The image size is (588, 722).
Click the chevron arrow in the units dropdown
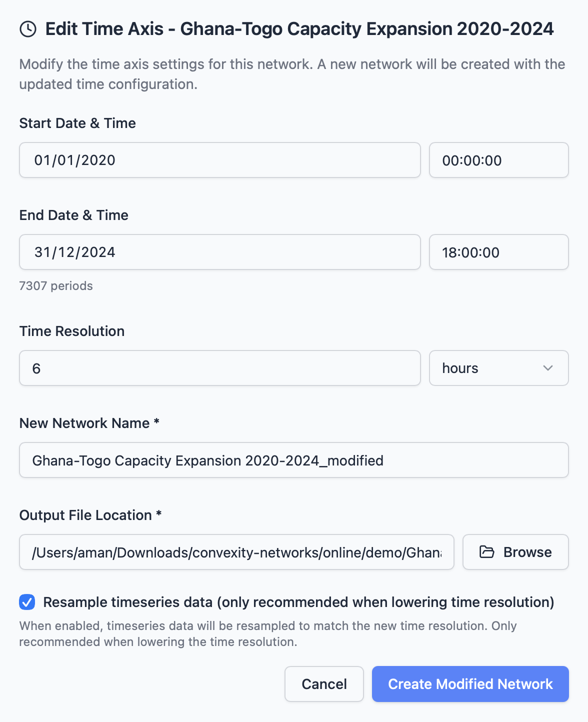pos(548,368)
